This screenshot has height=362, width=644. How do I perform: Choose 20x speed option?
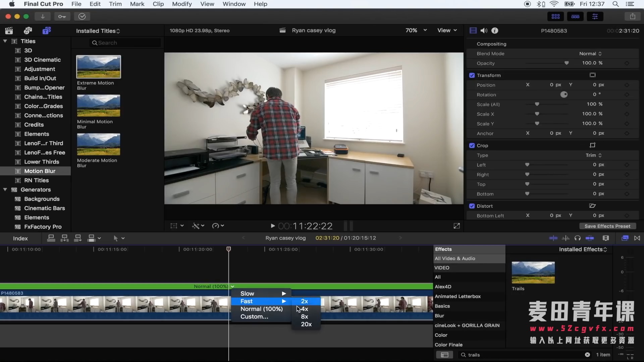pos(306,324)
